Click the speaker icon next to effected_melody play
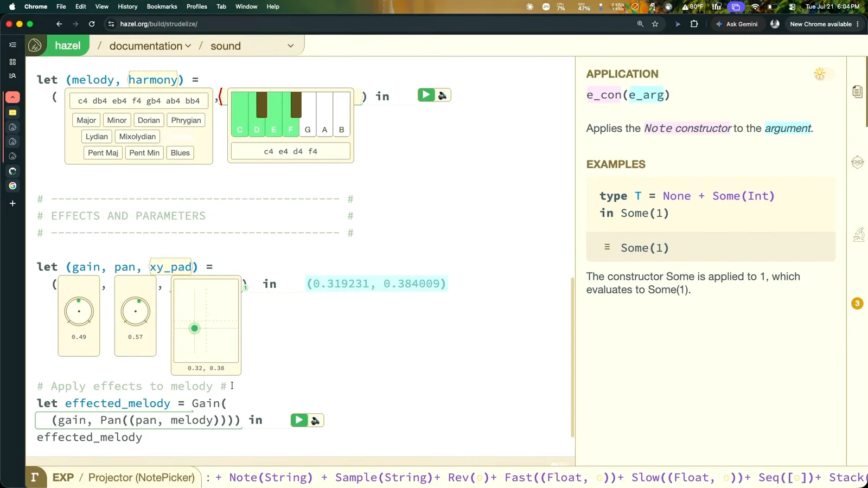 (x=316, y=420)
